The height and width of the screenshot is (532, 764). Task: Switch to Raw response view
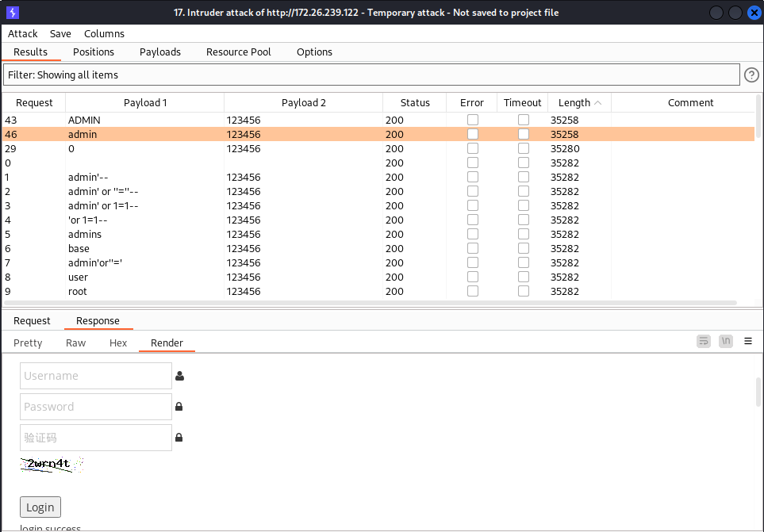click(75, 343)
